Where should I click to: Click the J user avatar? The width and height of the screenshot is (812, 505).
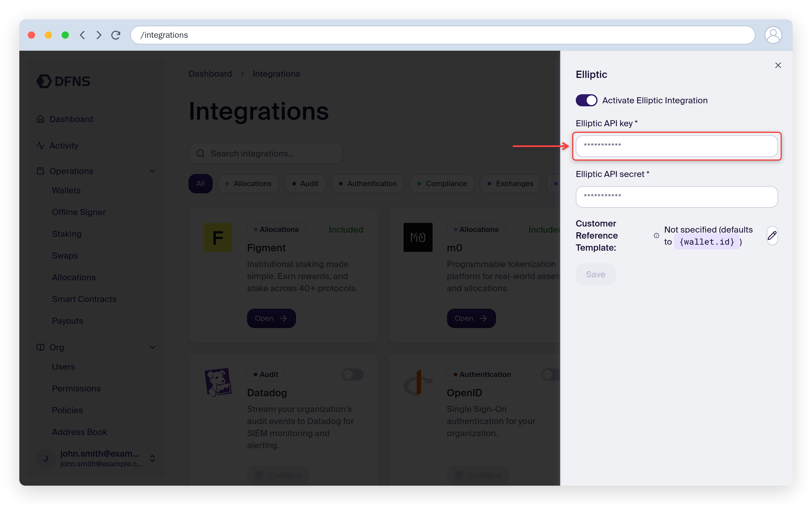(x=46, y=458)
